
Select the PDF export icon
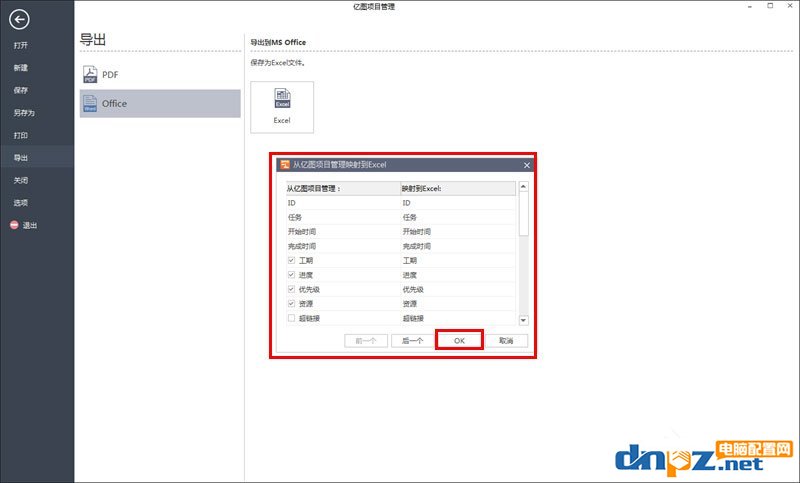pyautogui.click(x=90, y=75)
